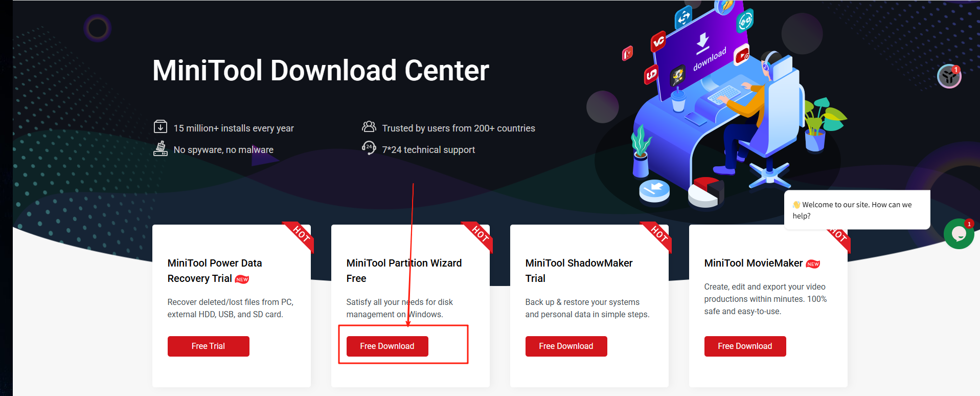The height and width of the screenshot is (396, 980).
Task: Open the MiniTool Power Data Recovery Trial title
Action: (x=215, y=271)
